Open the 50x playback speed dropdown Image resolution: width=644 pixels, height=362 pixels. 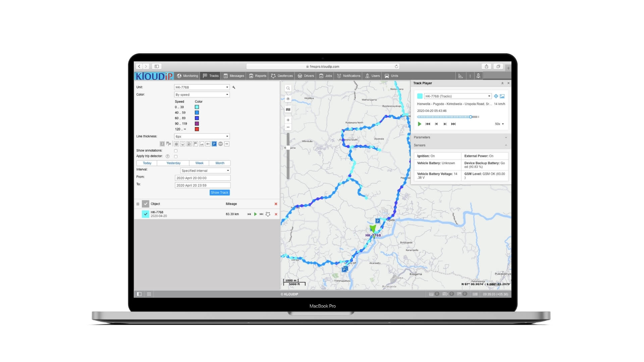[x=499, y=124]
